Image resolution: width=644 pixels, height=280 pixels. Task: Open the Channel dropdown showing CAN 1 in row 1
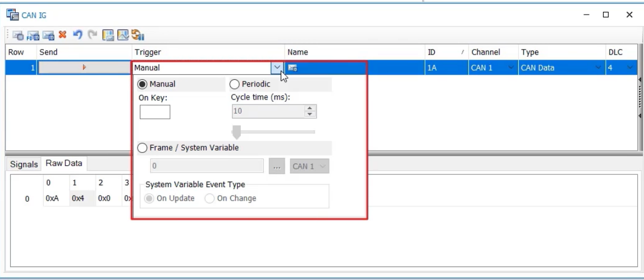(511, 67)
